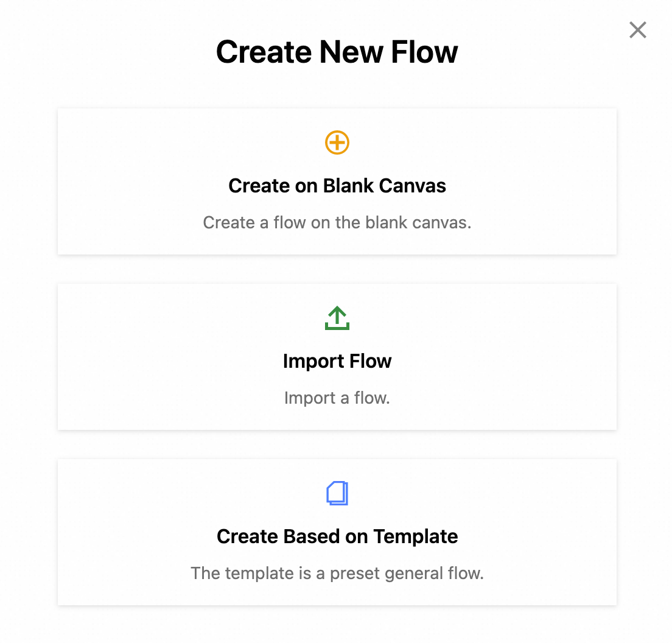The width and height of the screenshot is (672, 643).
Task: Click the "Import a flow." description text
Action: (x=337, y=398)
